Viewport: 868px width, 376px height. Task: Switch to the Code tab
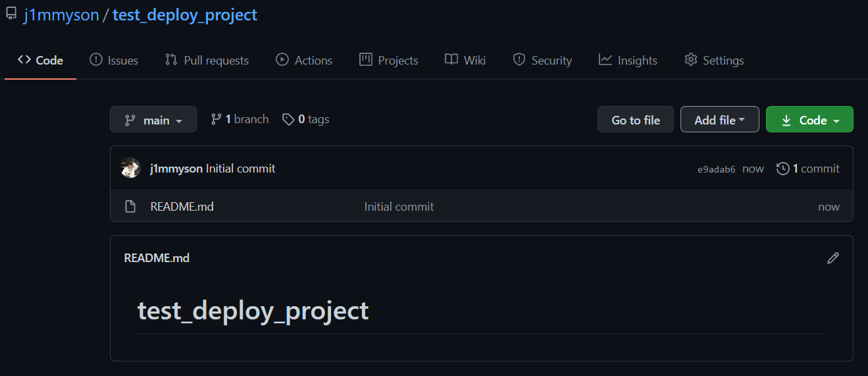[41, 60]
